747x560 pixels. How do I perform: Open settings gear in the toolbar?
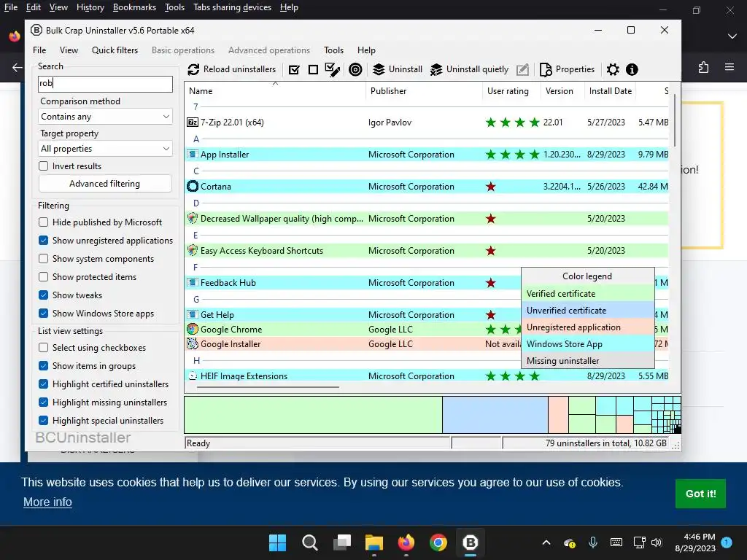point(613,69)
